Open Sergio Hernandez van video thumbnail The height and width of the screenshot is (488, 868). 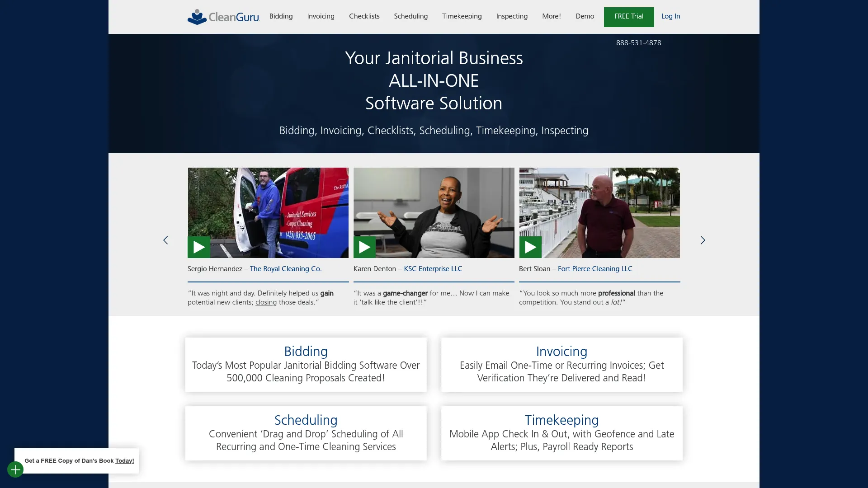click(268, 213)
